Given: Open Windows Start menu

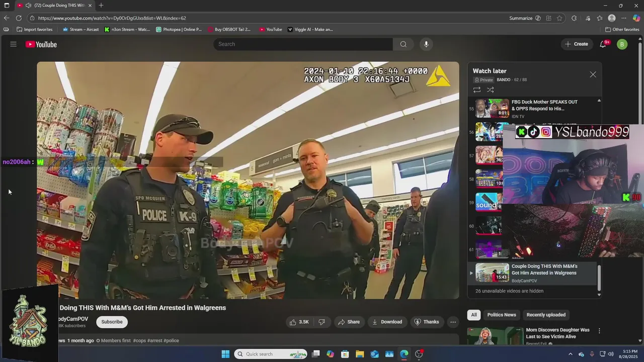Looking at the screenshot, I should click(x=225, y=354).
